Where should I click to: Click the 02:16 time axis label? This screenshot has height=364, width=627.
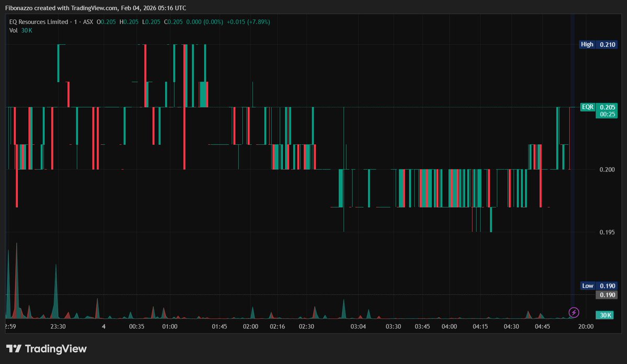click(277, 326)
